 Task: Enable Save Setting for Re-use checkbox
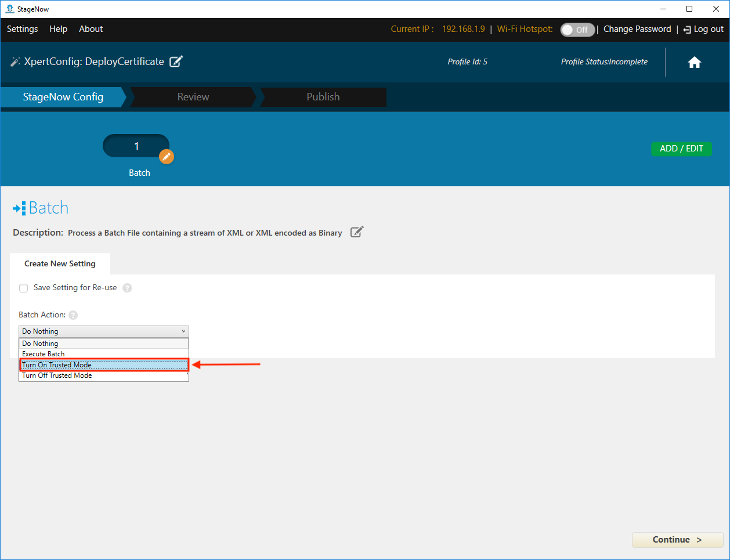point(24,288)
